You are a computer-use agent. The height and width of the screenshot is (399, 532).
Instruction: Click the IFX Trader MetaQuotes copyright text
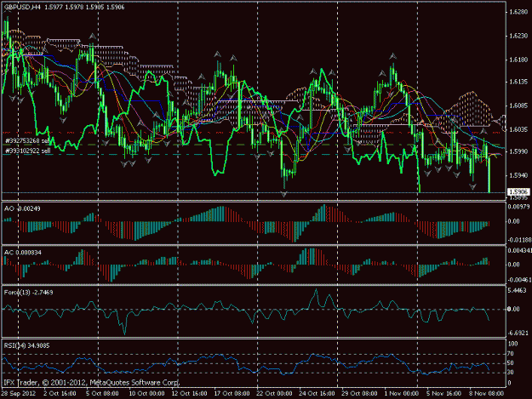(92, 382)
